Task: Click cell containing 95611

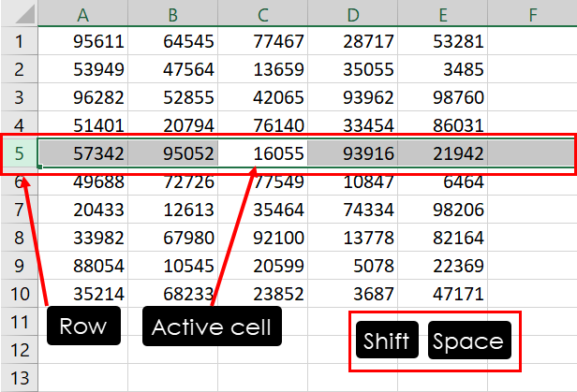Action: [82, 41]
